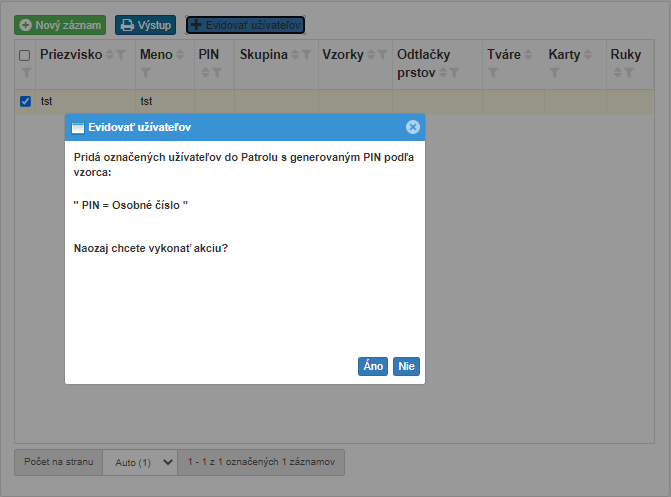Image resolution: width=671 pixels, height=497 pixels.
Task: Click the PIN = Osobné číslo text
Action: (131, 205)
